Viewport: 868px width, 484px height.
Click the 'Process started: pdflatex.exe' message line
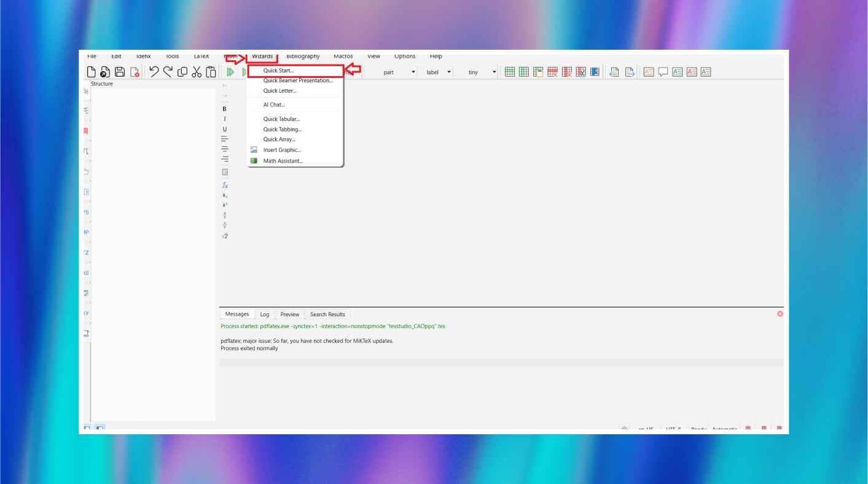[333, 326]
